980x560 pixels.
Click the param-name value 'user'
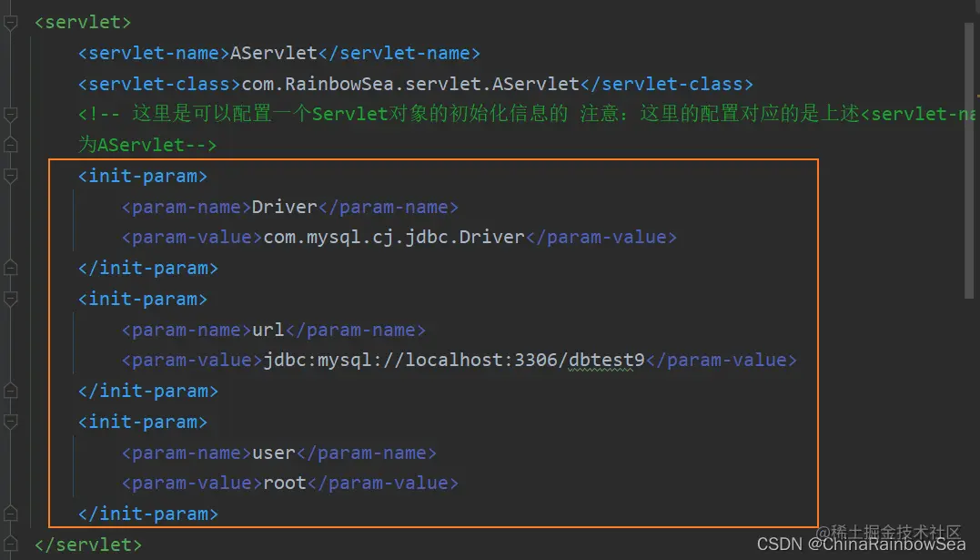[273, 453]
